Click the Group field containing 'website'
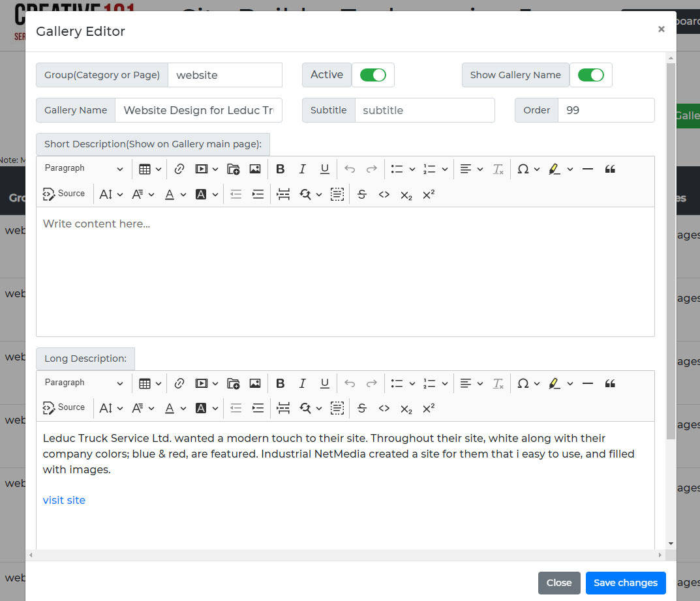The width and height of the screenshot is (700, 601). click(225, 75)
